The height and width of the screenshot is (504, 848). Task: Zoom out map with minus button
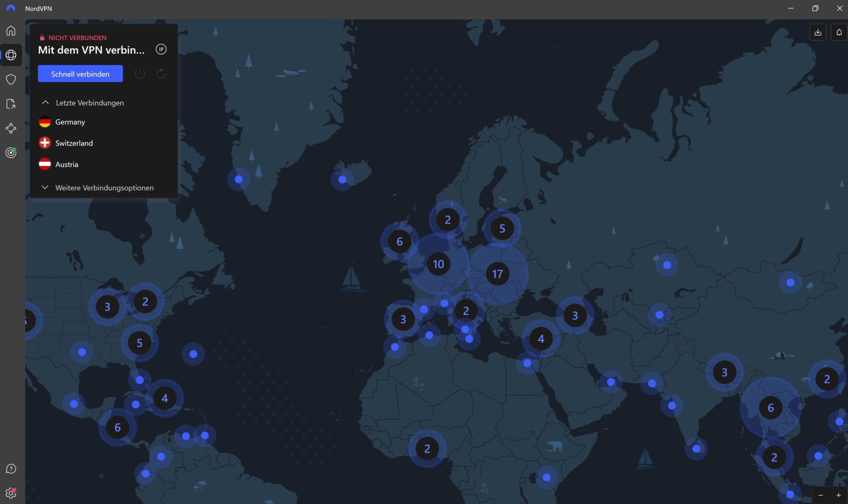821,495
